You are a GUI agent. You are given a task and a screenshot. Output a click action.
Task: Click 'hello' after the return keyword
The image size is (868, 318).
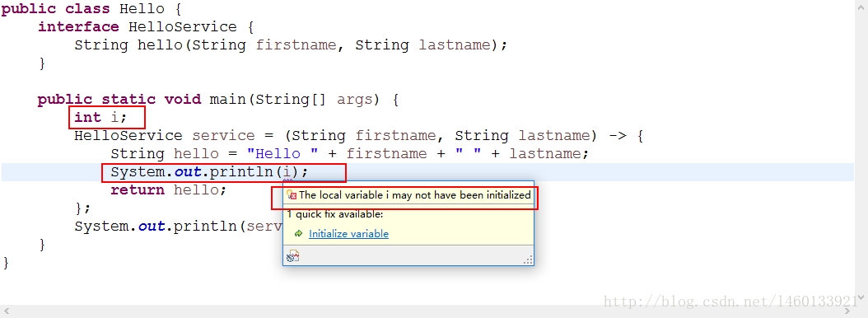point(196,190)
